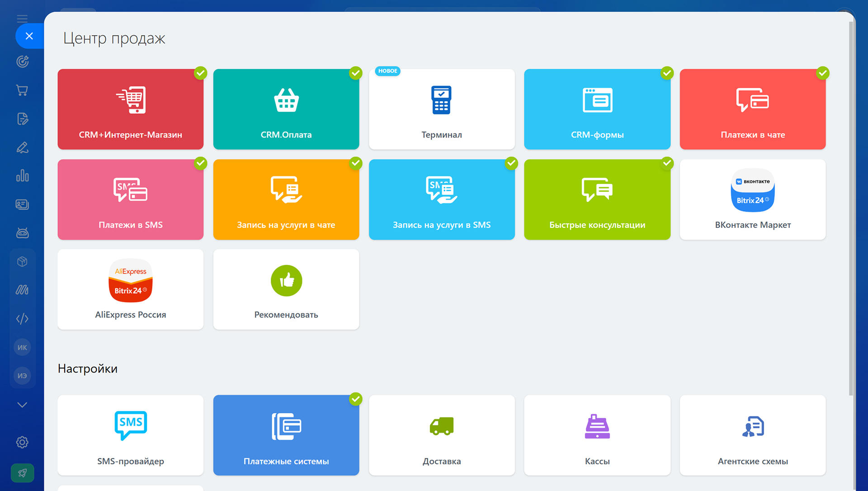
Task: Open the hamburger menu at top-left
Action: pos(22,19)
